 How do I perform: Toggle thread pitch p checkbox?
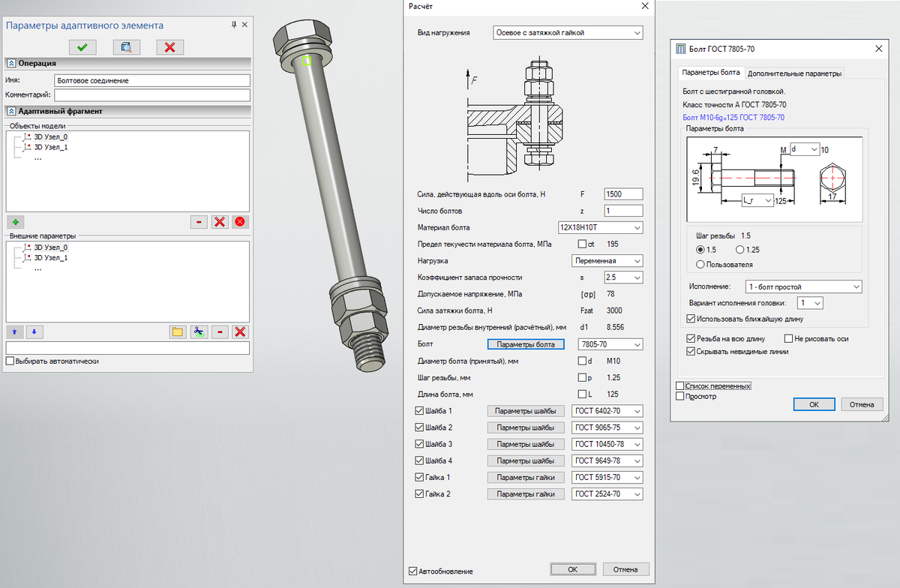click(x=583, y=378)
